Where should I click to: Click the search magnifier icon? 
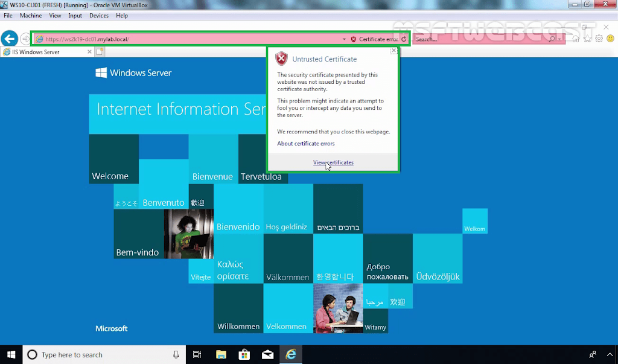[552, 39]
